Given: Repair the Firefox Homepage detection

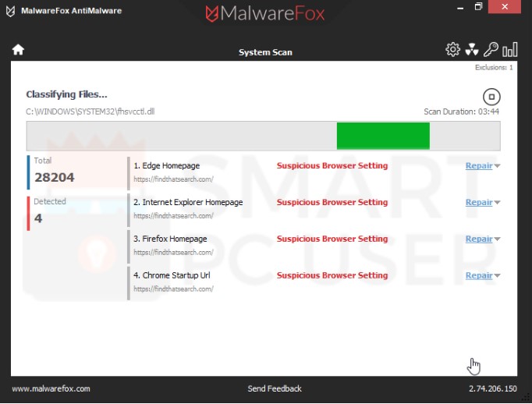Looking at the screenshot, I should click(479, 239).
